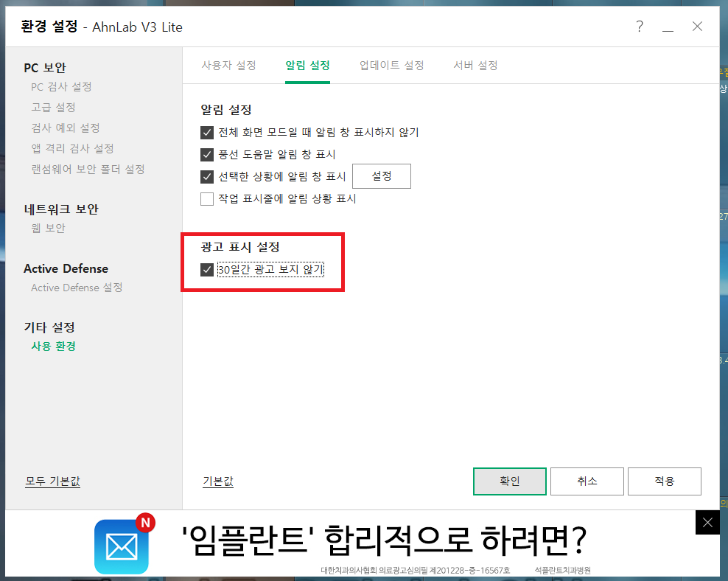Open PC 검사 설정 in sidebar
The height and width of the screenshot is (581, 728).
point(61,87)
